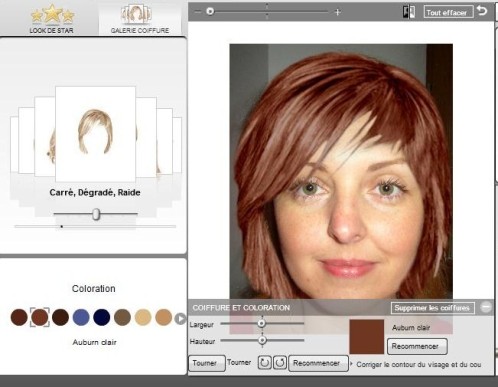The width and height of the screenshot is (498, 387).
Task: Pick the light blue color swatch
Action: coord(81,317)
